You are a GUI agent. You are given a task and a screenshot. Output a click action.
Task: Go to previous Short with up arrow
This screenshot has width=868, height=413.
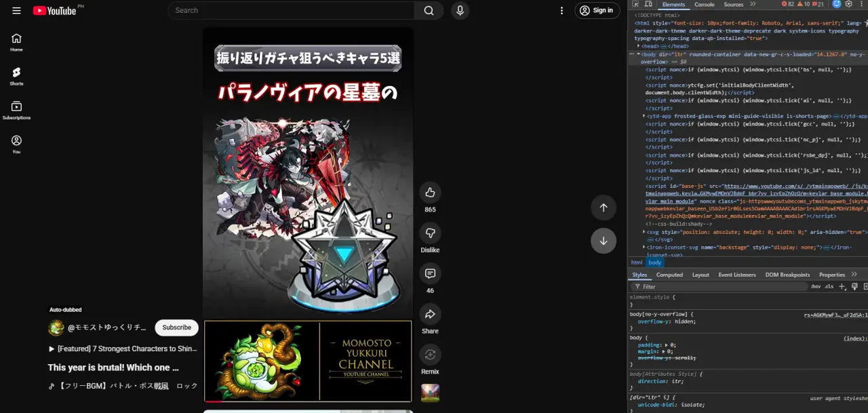coord(604,208)
